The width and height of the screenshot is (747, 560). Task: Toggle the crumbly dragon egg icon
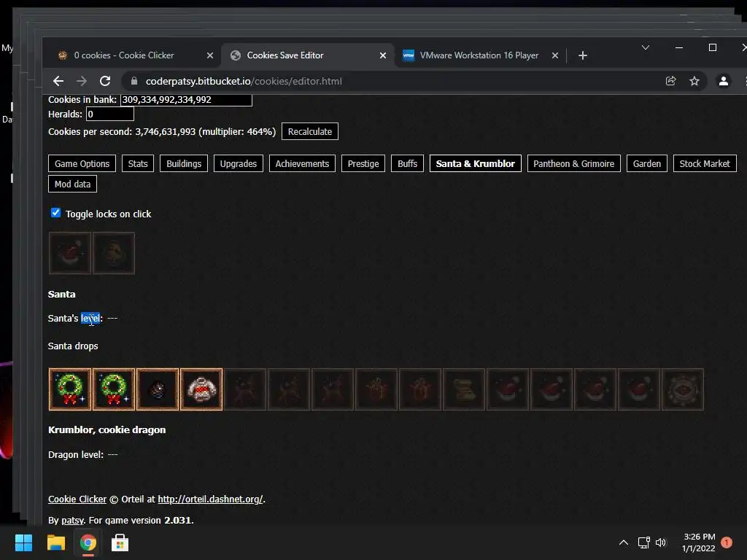coord(113,253)
